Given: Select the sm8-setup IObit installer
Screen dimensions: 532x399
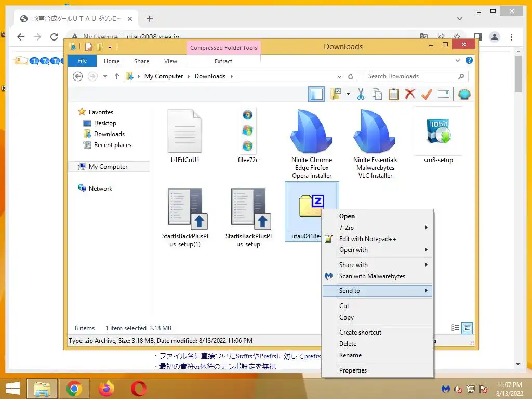Looking at the screenshot, I should pyautogui.click(x=438, y=136).
